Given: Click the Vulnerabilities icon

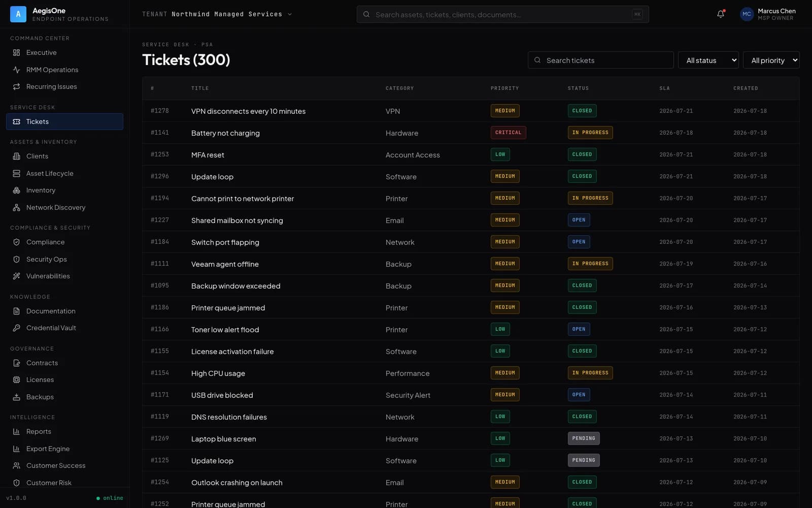Looking at the screenshot, I should (x=16, y=276).
